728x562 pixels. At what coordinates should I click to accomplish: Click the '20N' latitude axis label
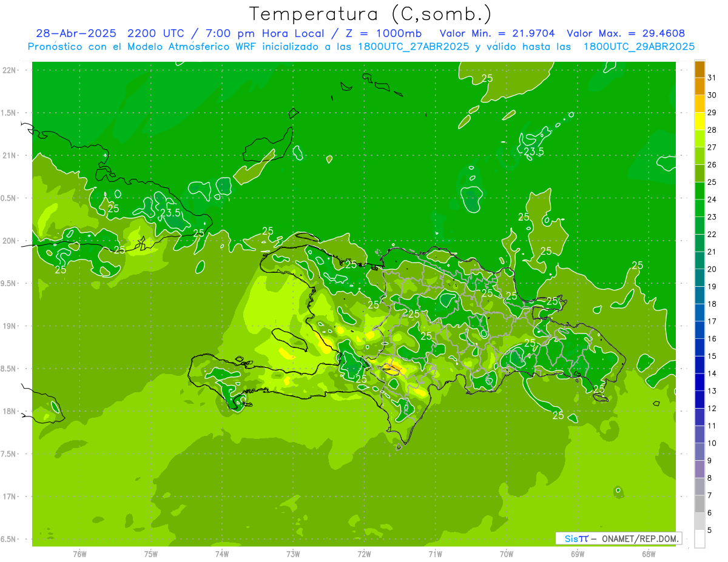pyautogui.click(x=9, y=241)
